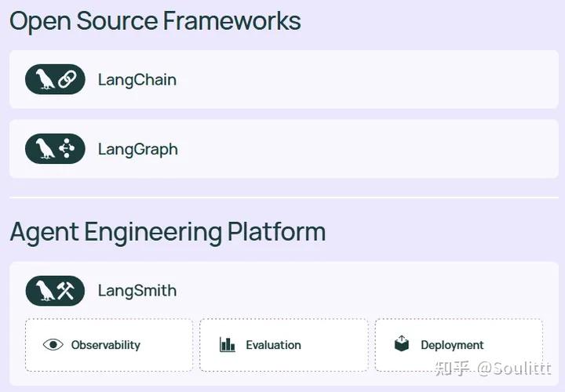Click the LangChain parrot-and-chain logo icon
This screenshot has width=565, height=392.
55,79
